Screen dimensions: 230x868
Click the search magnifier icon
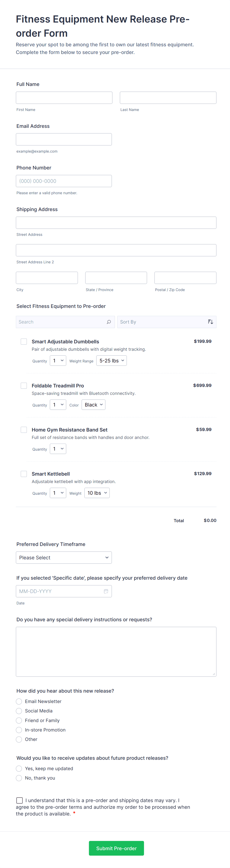[x=109, y=322]
